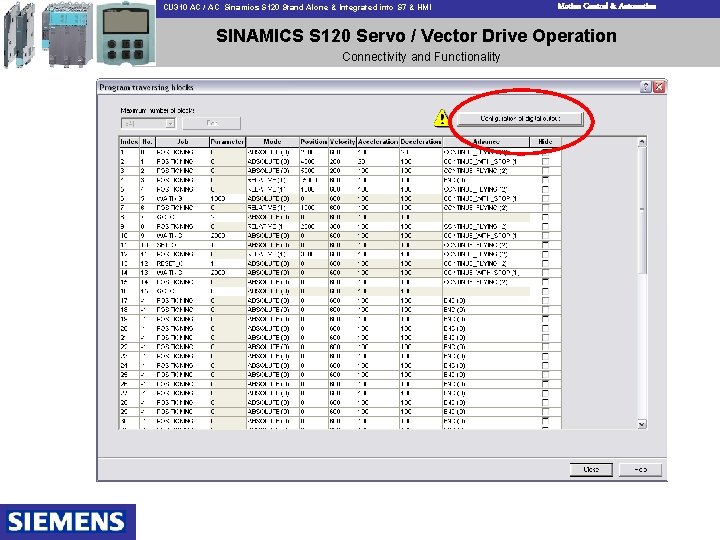Open the Advance cell CONTINUE_FLYING (2) in index 3
Screen dimensions: 720x540
click(x=486, y=171)
